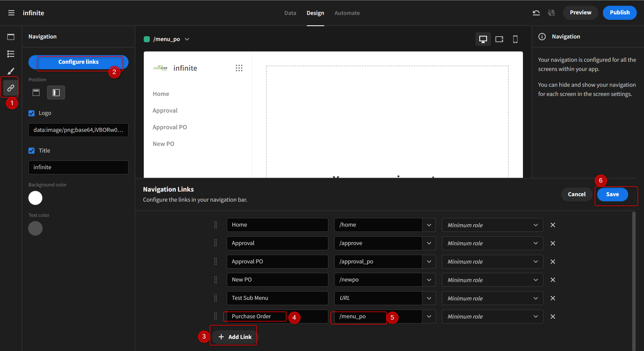Open the Background color swatch
The image size is (644, 351).
[35, 198]
